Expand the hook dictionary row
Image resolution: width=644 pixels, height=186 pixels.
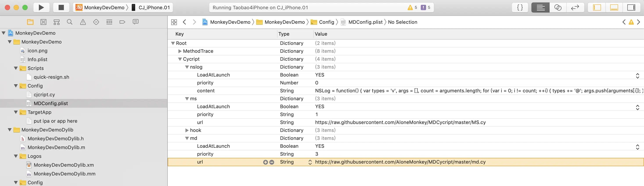pos(187,130)
